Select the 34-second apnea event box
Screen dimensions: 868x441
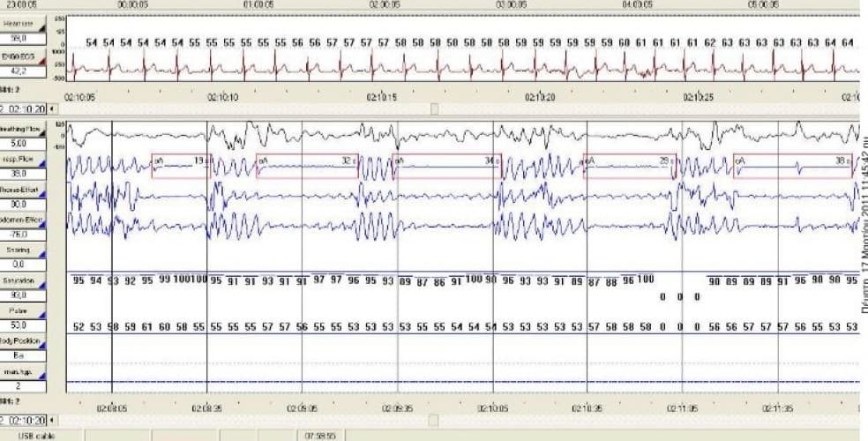click(x=446, y=166)
